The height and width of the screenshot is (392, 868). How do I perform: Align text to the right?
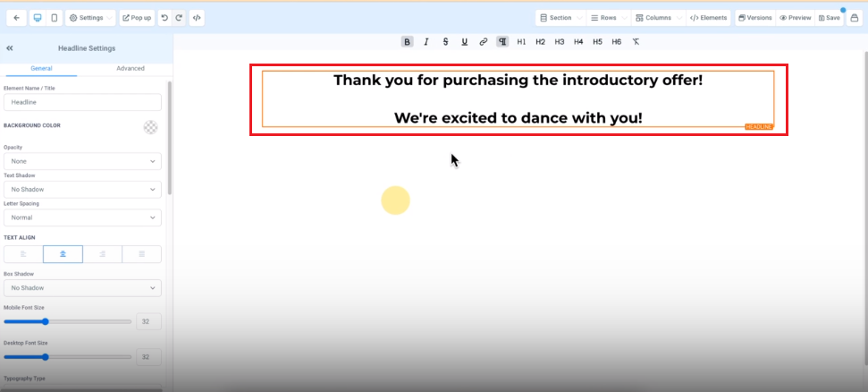[x=103, y=254]
